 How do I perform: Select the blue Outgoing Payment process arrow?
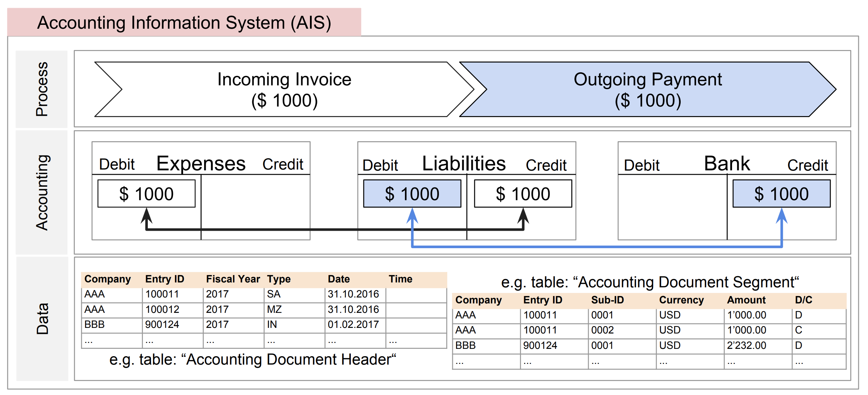(648, 89)
